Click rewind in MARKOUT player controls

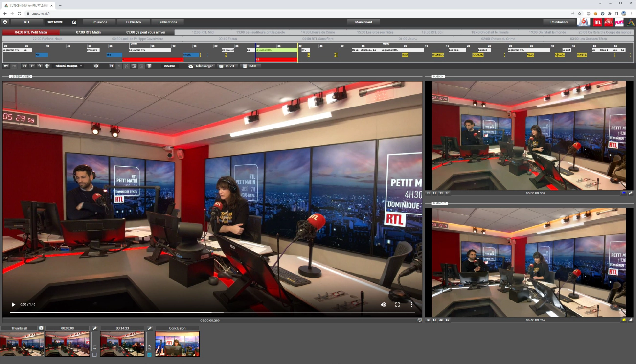(x=441, y=320)
